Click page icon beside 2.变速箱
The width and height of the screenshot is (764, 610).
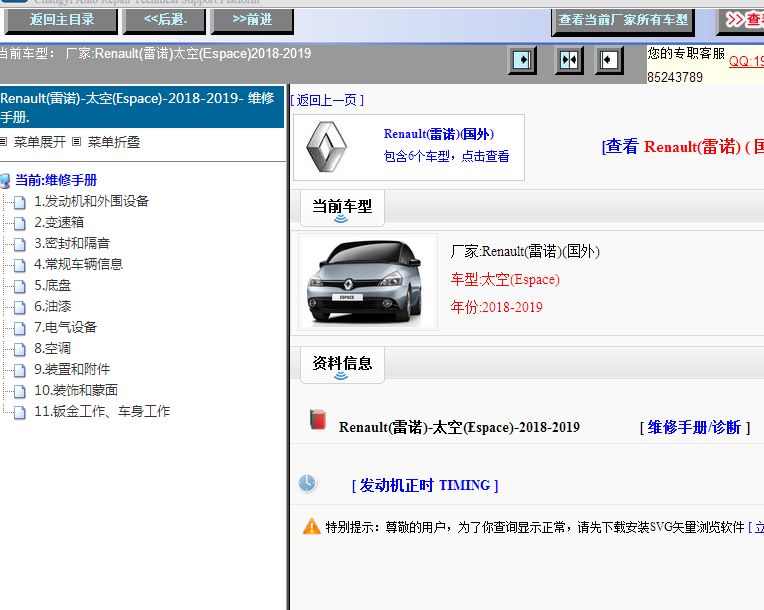pyautogui.click(x=20, y=223)
